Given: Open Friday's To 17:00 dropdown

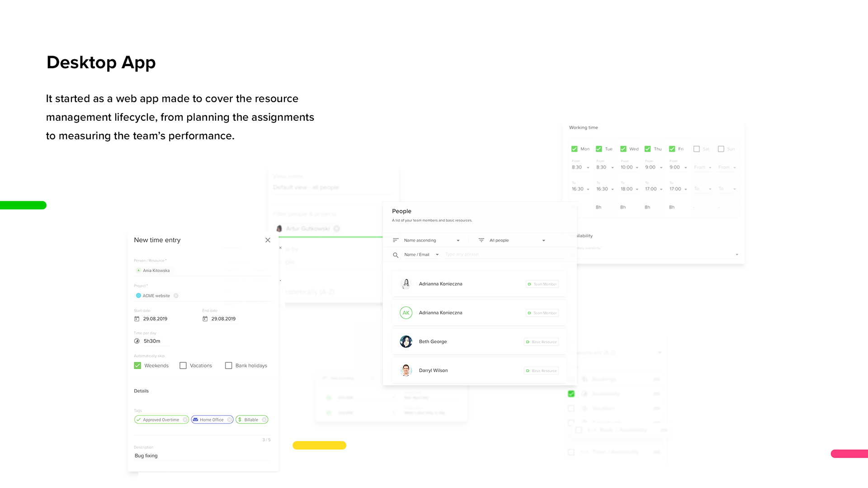Looking at the screenshot, I should click(678, 189).
